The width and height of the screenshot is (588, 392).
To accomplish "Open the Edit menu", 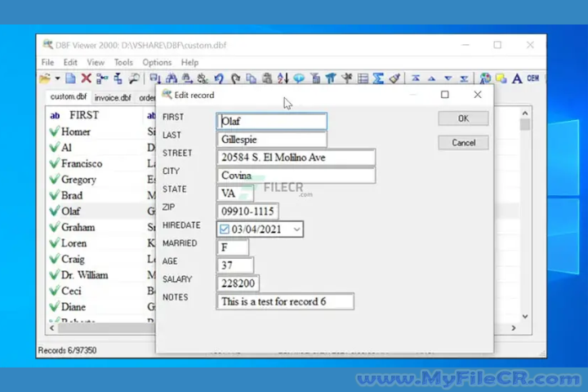I will (70, 62).
